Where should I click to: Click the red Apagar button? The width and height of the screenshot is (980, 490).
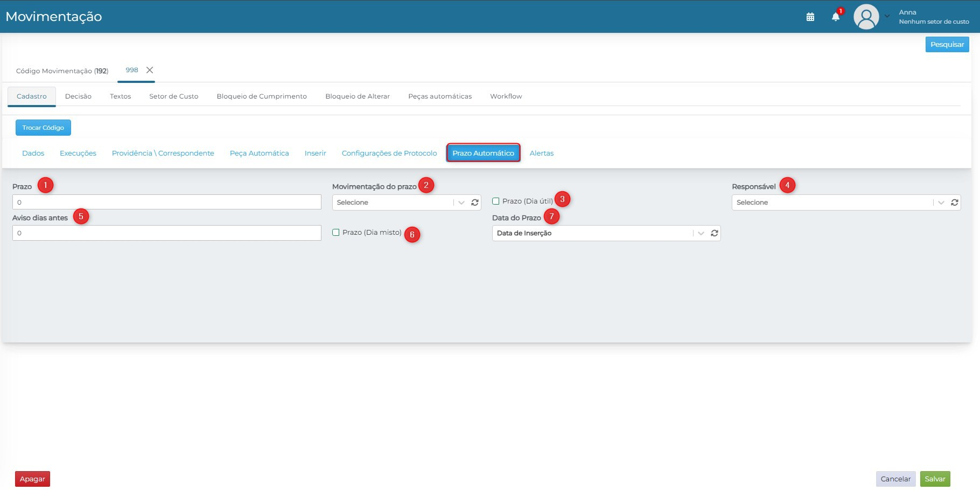click(x=32, y=479)
